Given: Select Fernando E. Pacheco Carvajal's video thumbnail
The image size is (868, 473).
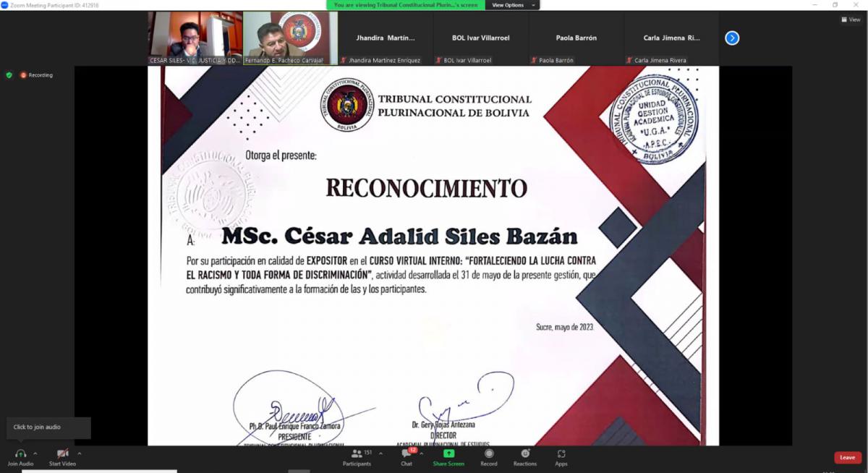Looking at the screenshot, I should (290, 36).
